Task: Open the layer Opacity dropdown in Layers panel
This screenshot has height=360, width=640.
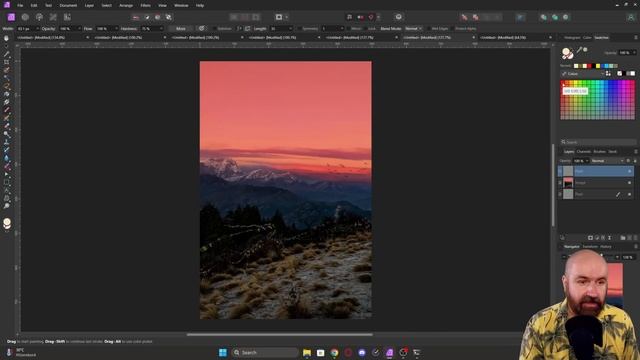Action: point(587,161)
